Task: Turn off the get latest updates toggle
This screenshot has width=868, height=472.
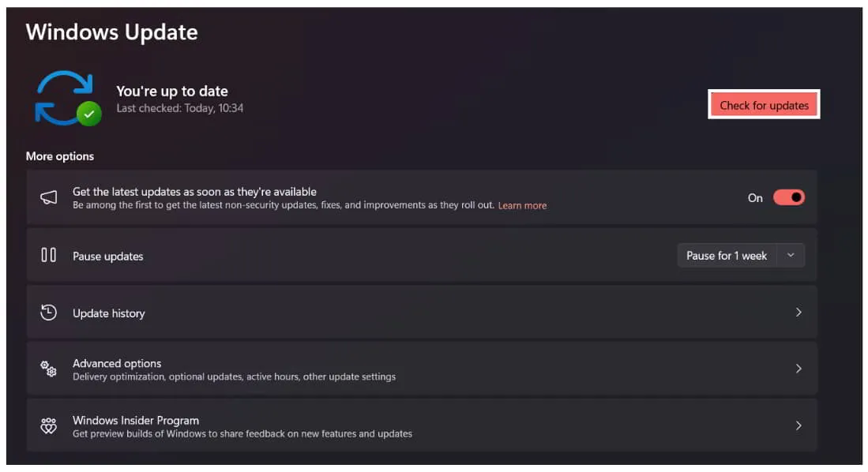Action: click(788, 197)
